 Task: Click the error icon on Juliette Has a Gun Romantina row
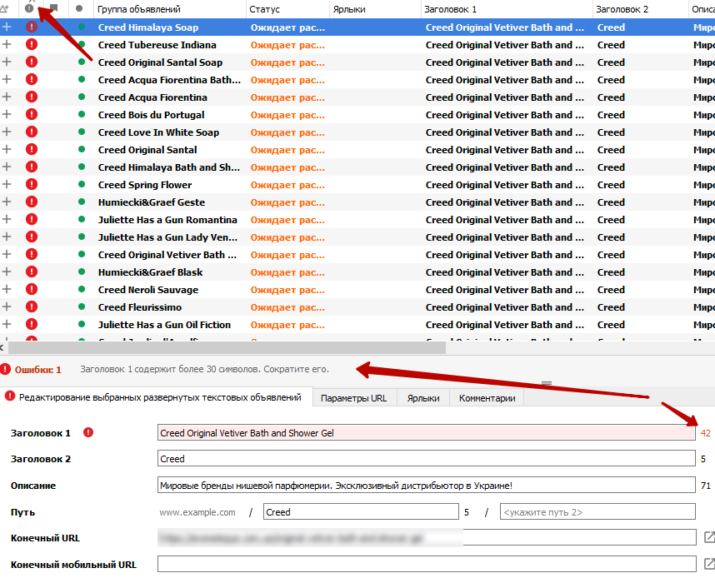tap(32, 219)
